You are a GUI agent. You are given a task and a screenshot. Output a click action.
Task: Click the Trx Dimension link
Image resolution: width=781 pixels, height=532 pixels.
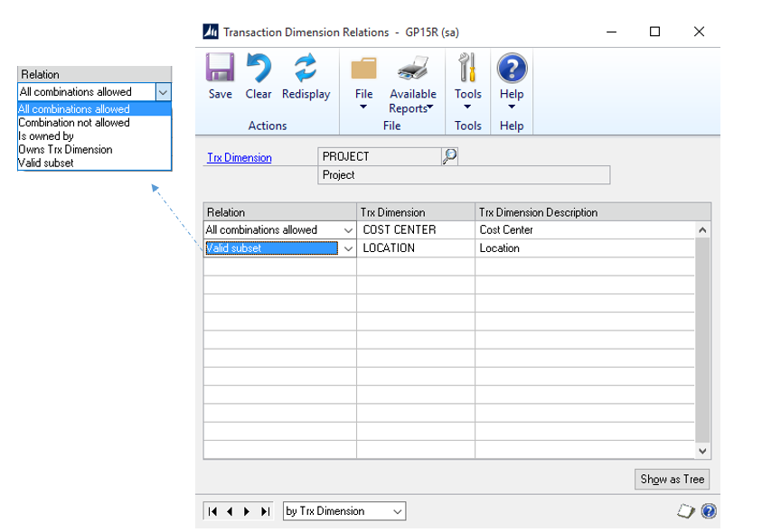239,158
